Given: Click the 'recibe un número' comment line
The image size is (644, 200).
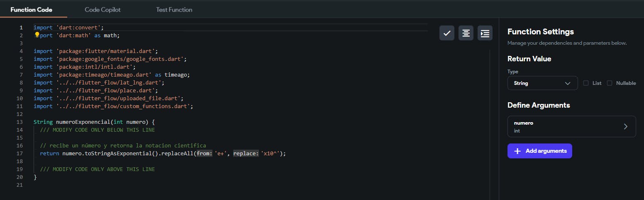Looking at the screenshot, I should click(x=123, y=146).
